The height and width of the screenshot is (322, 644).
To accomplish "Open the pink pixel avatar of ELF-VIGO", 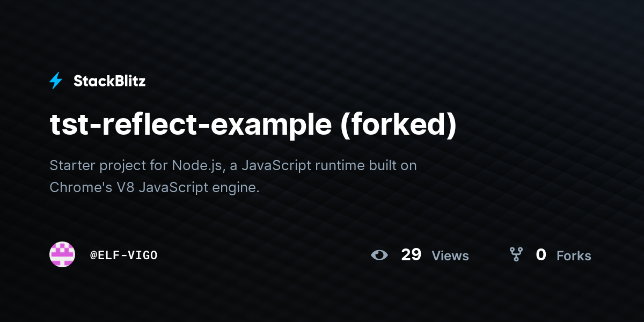I will (62, 254).
